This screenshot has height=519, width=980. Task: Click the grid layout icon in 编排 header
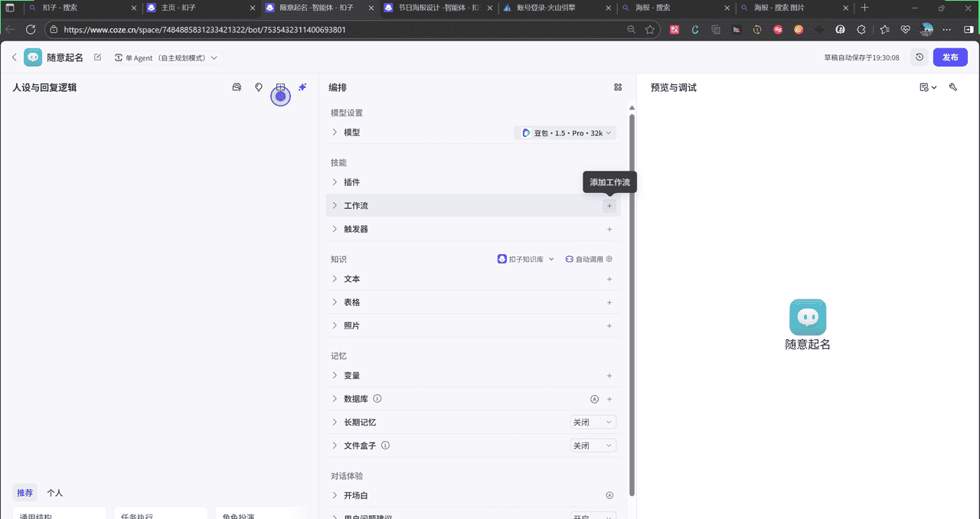click(618, 87)
